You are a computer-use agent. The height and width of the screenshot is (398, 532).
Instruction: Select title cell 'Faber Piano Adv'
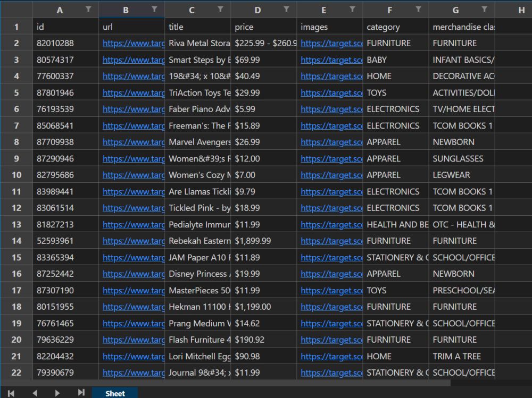pos(198,109)
